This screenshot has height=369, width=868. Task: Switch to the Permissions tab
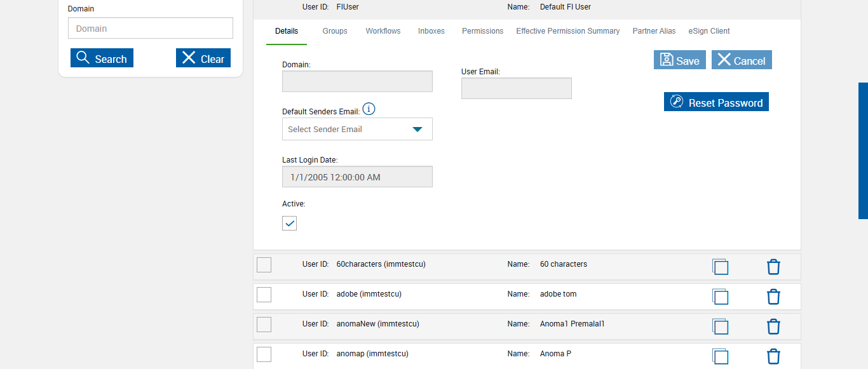(x=482, y=31)
